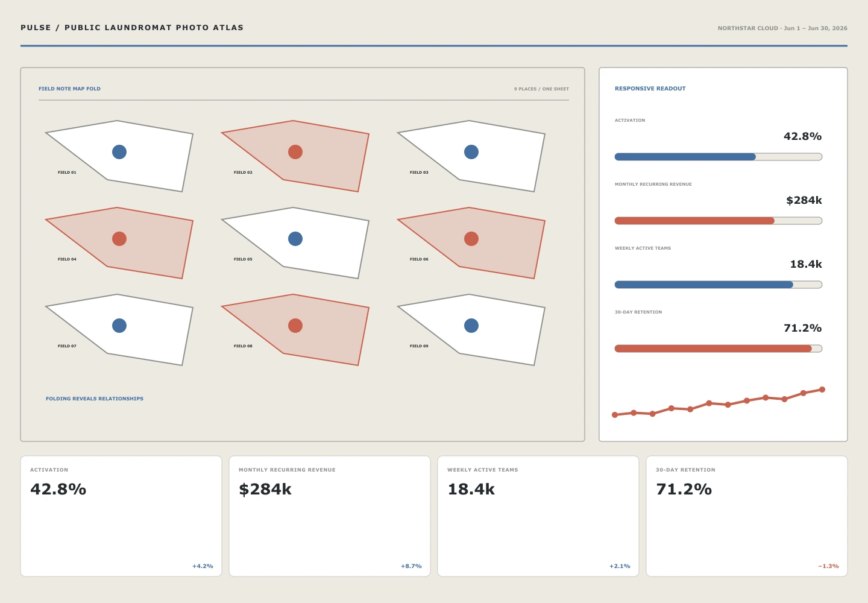Click the 18.4k value in the bottom teams card

471,489
